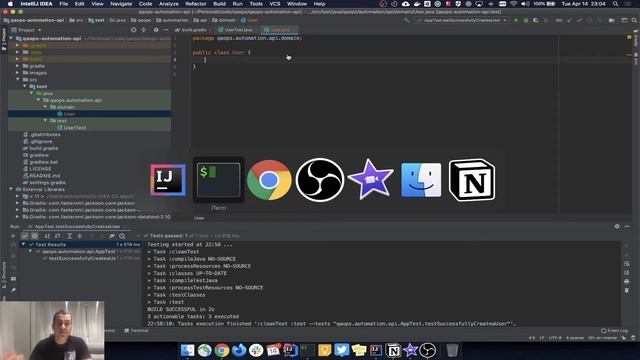Choose Finder in the app switcher

421,180
